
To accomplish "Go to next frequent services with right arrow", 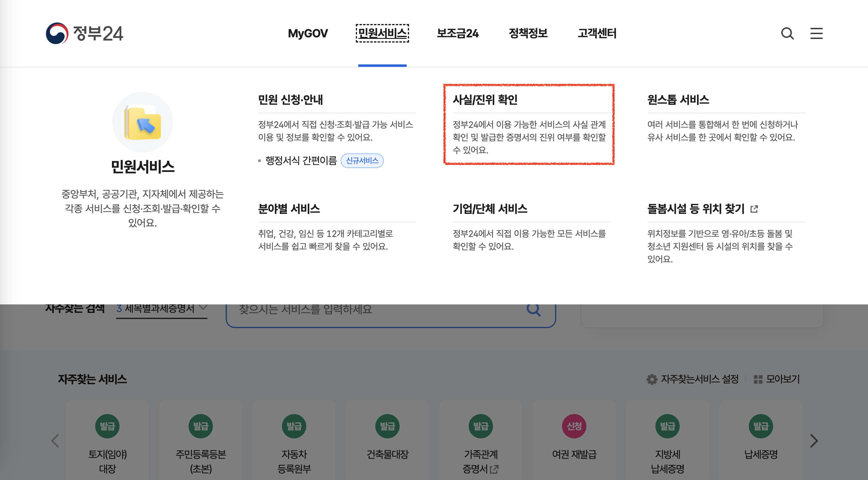I will pos(814,441).
